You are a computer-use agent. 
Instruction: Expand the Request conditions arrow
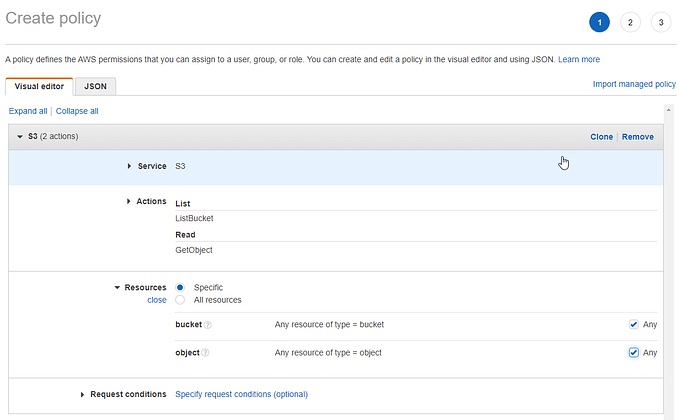pyautogui.click(x=82, y=394)
